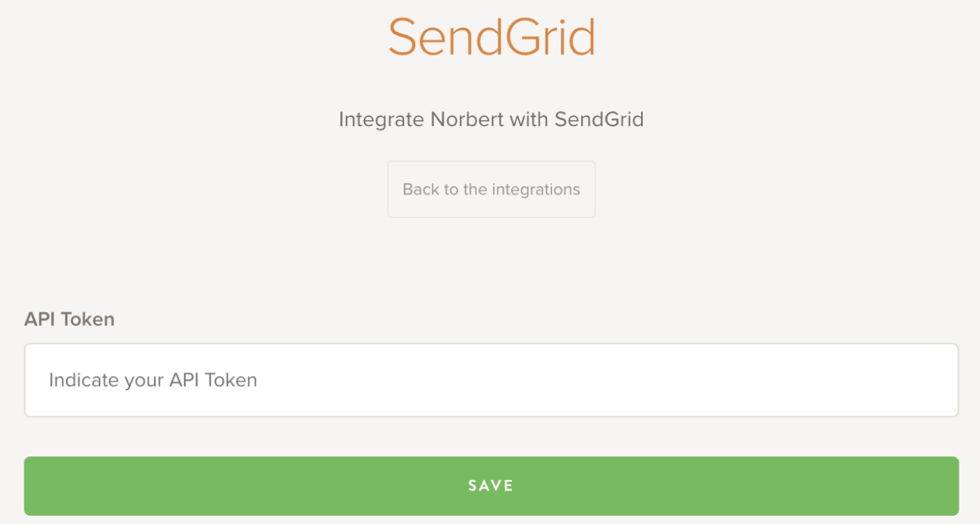The width and height of the screenshot is (980, 524).
Task: Hit SAVE to store the integration
Action: (x=491, y=486)
